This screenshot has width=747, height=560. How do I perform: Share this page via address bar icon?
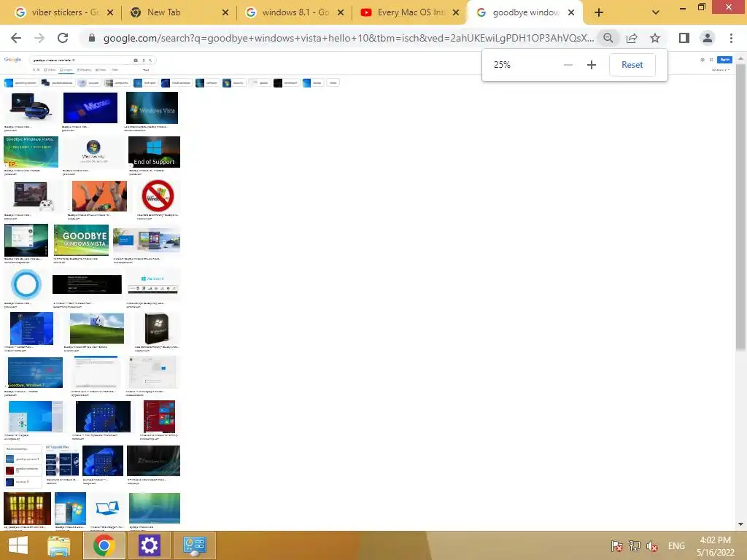pyautogui.click(x=632, y=38)
